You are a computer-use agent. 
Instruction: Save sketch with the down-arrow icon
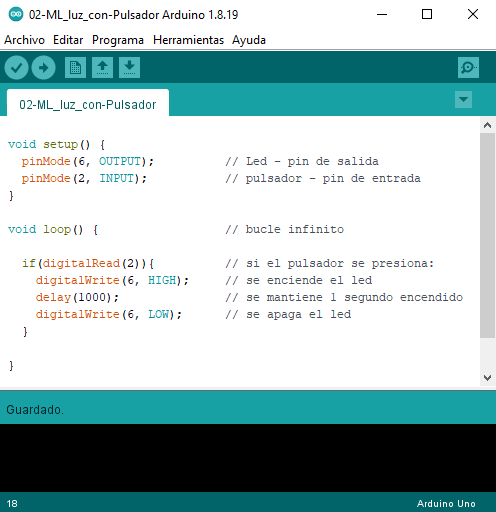129,68
